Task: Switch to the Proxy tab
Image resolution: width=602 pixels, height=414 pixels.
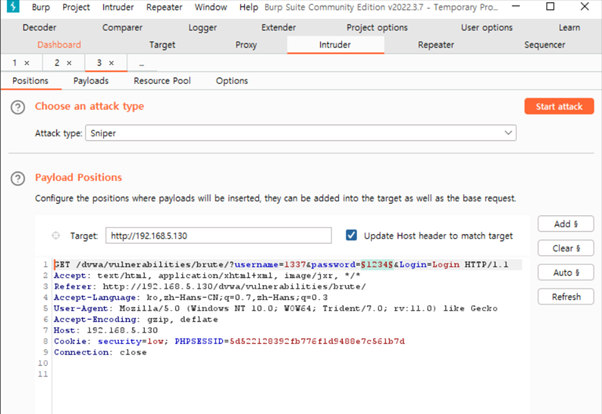Action: click(246, 45)
